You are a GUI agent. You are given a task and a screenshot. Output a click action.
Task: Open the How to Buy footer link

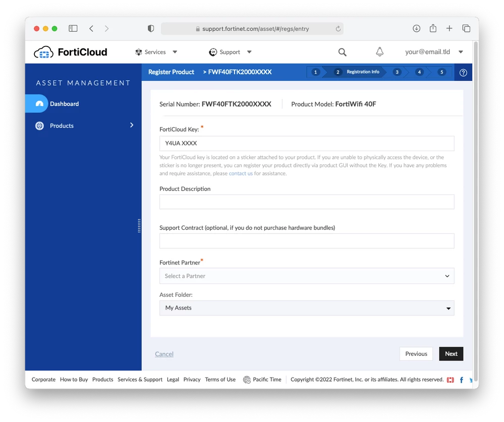coord(74,380)
